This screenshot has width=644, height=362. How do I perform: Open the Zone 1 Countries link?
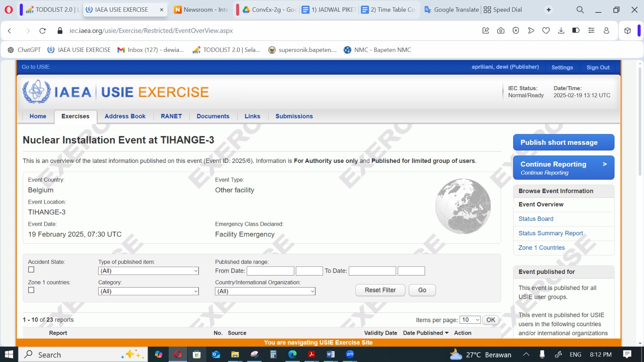(x=541, y=248)
